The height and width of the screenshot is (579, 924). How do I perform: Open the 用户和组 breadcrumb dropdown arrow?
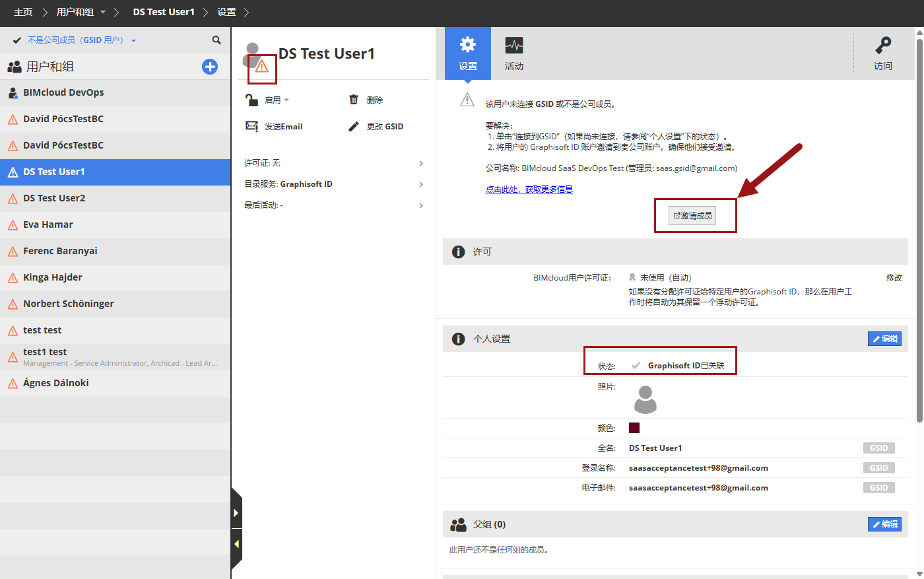coord(103,13)
